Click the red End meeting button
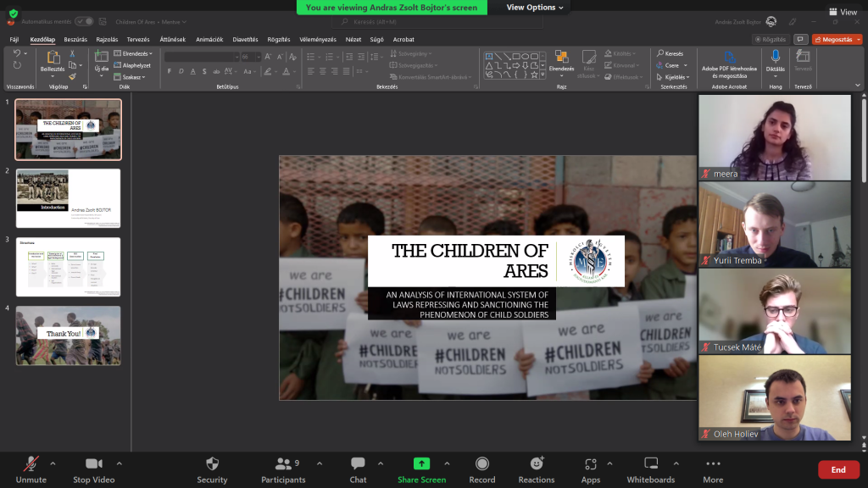 (837, 469)
